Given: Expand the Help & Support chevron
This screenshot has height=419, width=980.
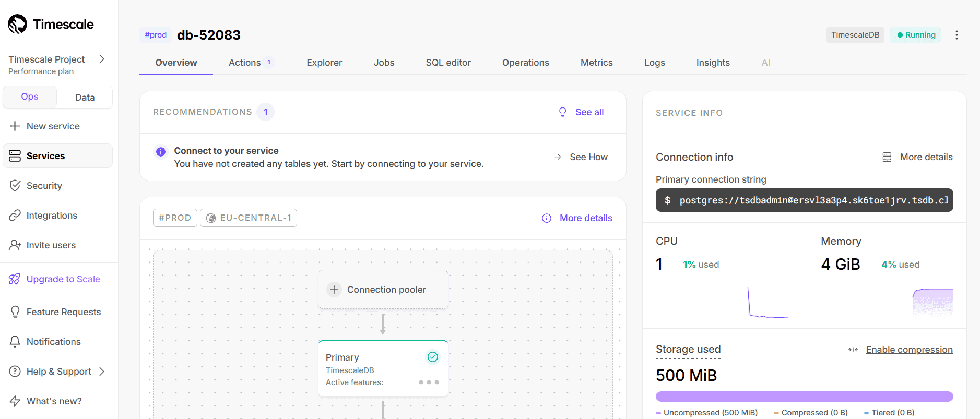Looking at the screenshot, I should pos(102,371).
